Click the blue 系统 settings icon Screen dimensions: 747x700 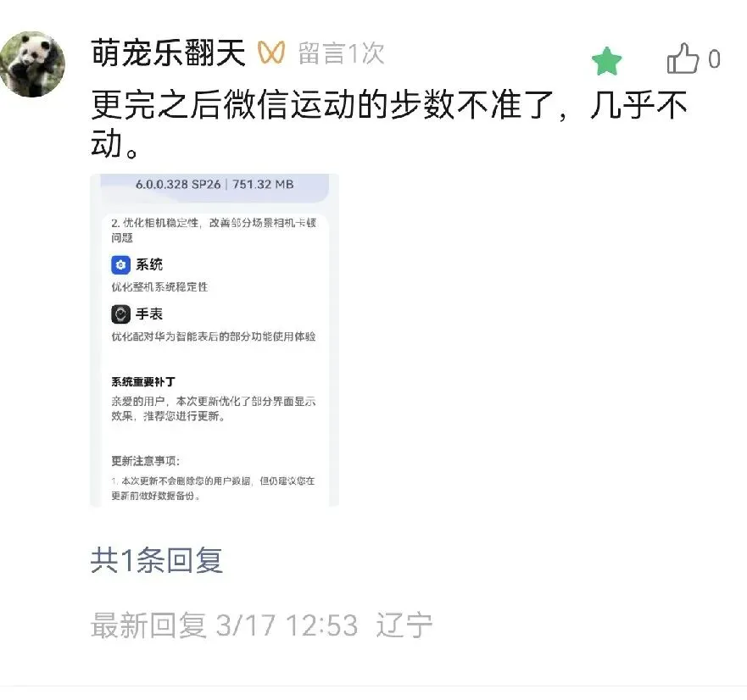click(120, 264)
